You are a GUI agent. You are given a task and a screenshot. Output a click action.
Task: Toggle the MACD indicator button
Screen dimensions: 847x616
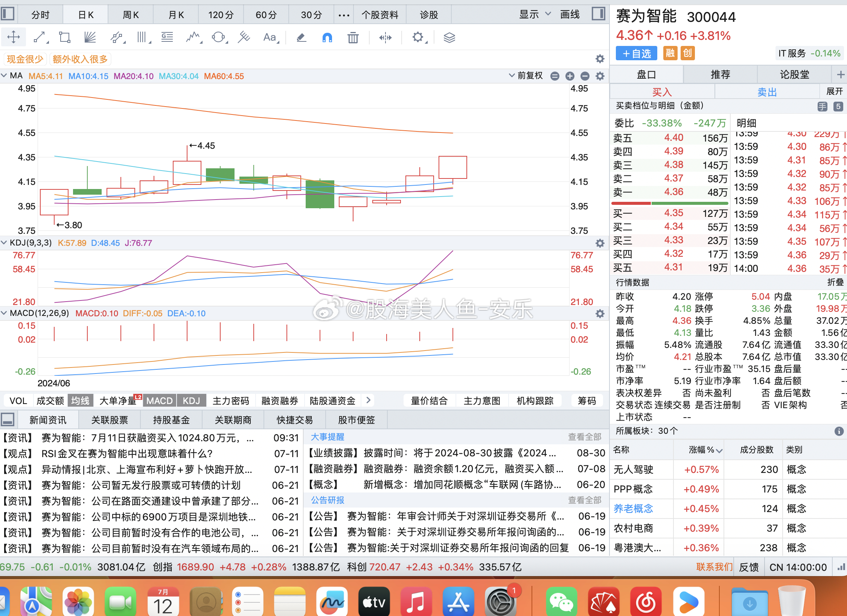tap(160, 401)
